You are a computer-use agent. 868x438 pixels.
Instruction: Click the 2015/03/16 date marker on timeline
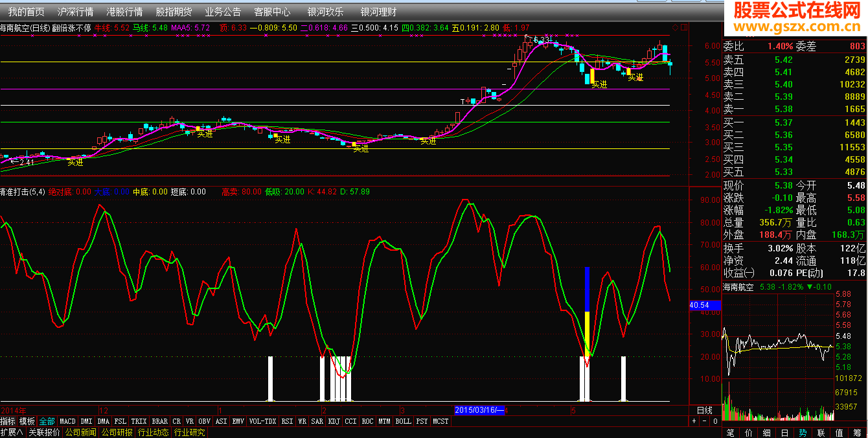tap(480, 410)
